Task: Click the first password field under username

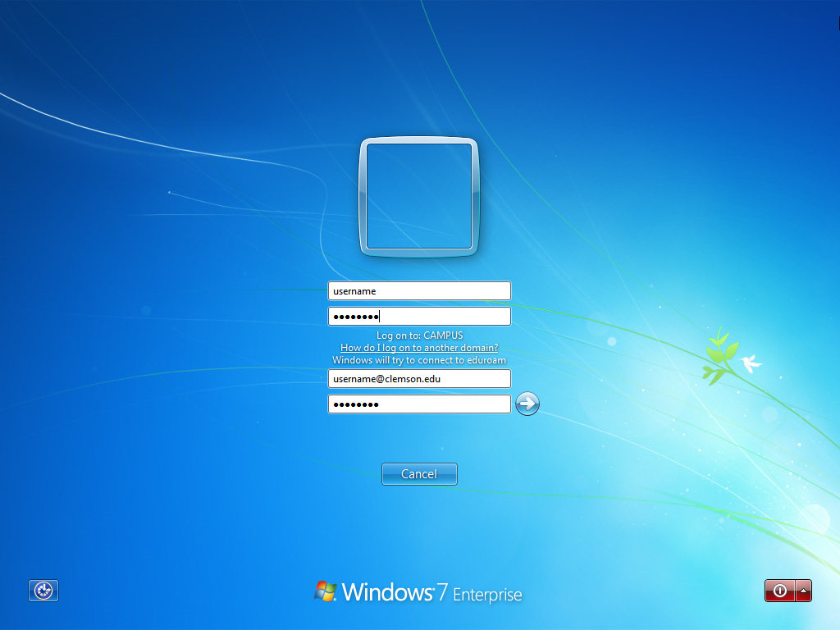Action: (419, 317)
